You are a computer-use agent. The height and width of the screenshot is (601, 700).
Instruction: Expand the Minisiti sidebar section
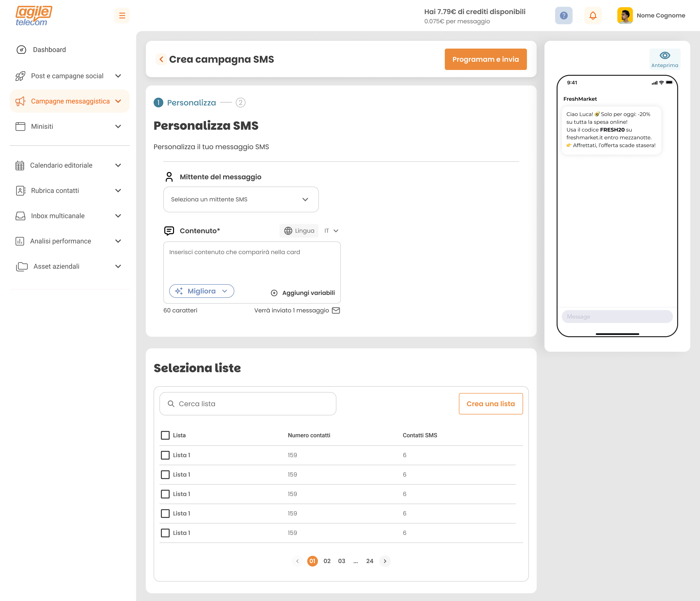[x=42, y=126]
